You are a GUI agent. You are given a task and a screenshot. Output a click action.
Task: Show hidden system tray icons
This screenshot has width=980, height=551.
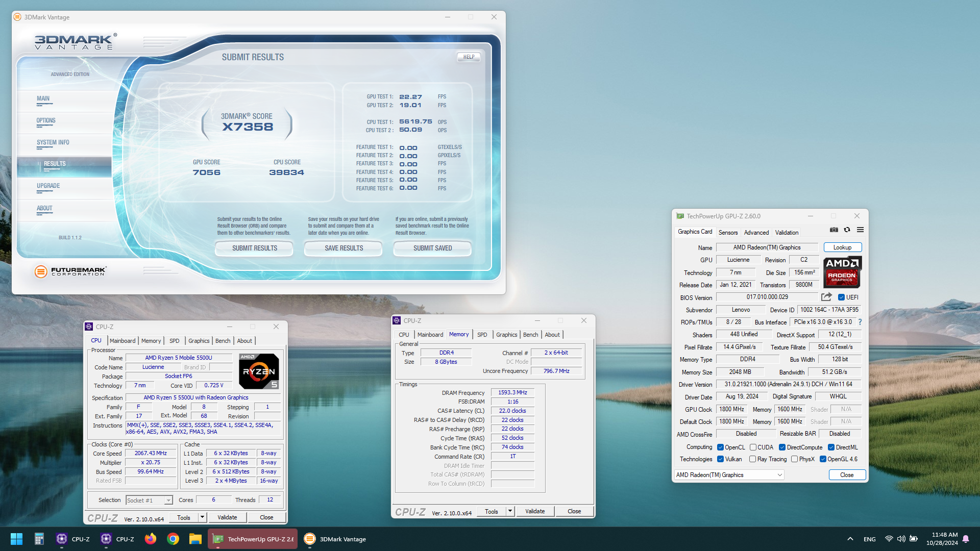pos(850,539)
